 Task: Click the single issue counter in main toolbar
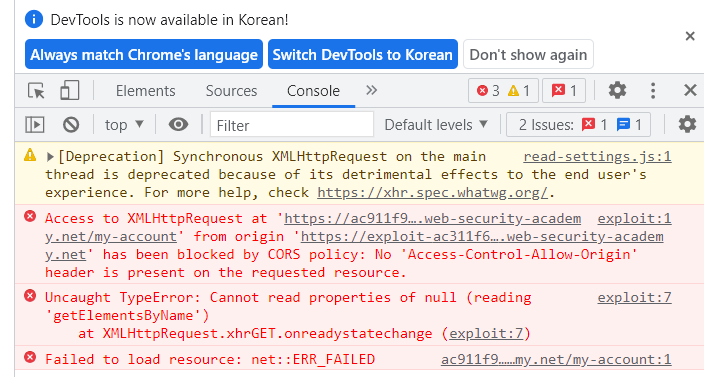[564, 91]
